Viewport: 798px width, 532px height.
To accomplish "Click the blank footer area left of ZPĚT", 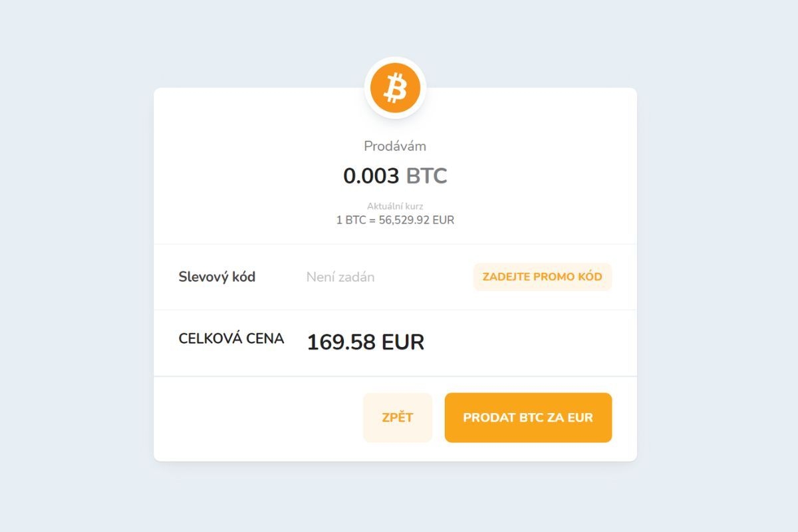I will pyautogui.click(x=259, y=418).
